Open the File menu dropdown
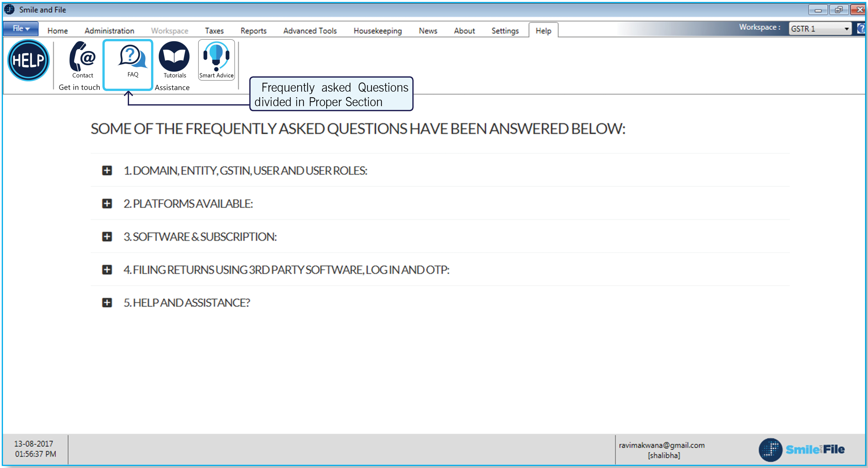868x468 pixels. coord(21,29)
